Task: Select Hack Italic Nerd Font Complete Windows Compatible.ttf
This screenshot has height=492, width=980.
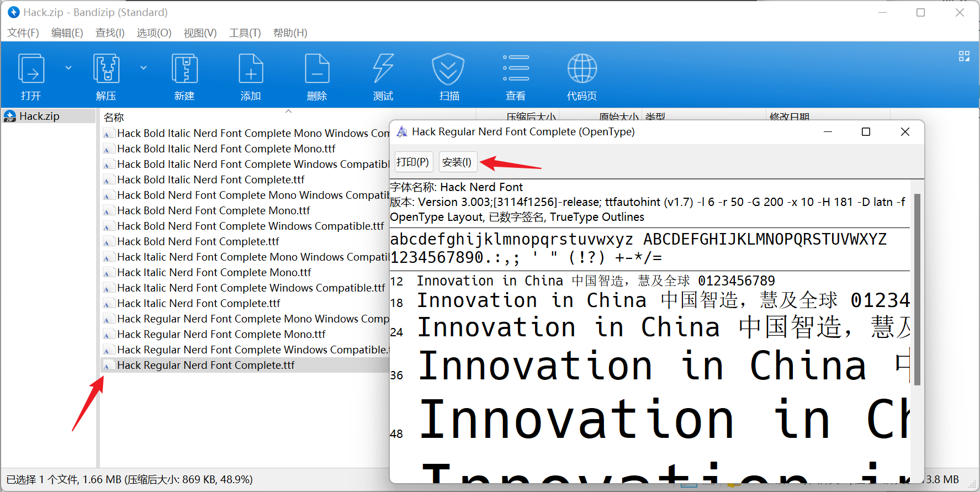Action: tap(251, 288)
